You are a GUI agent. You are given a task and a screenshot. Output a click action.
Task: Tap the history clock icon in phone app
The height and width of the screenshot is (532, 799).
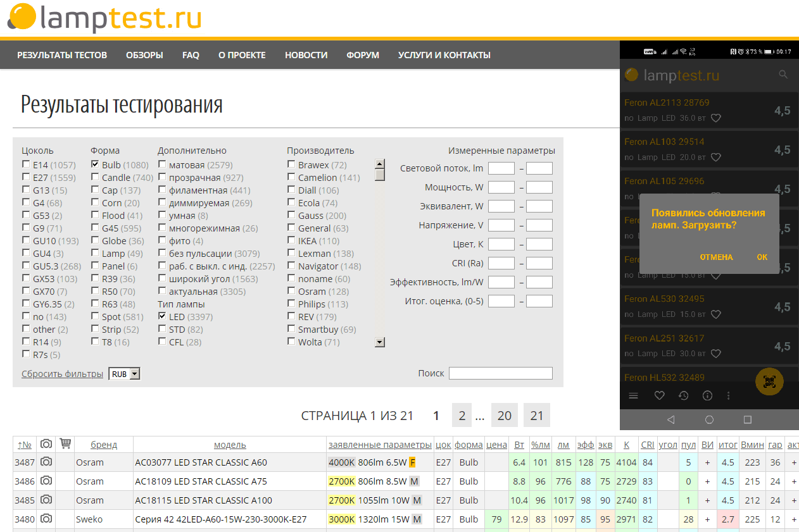point(684,395)
